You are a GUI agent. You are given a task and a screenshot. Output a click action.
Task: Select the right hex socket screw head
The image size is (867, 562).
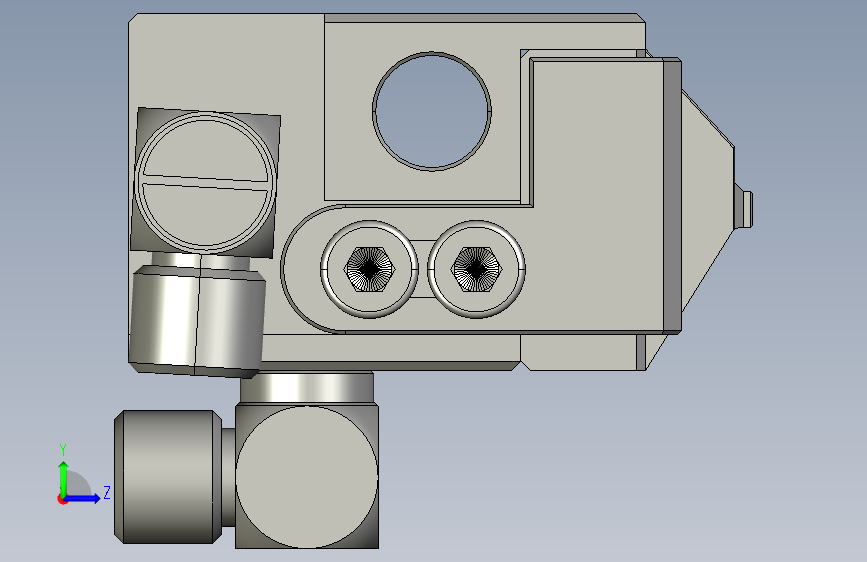coord(476,269)
